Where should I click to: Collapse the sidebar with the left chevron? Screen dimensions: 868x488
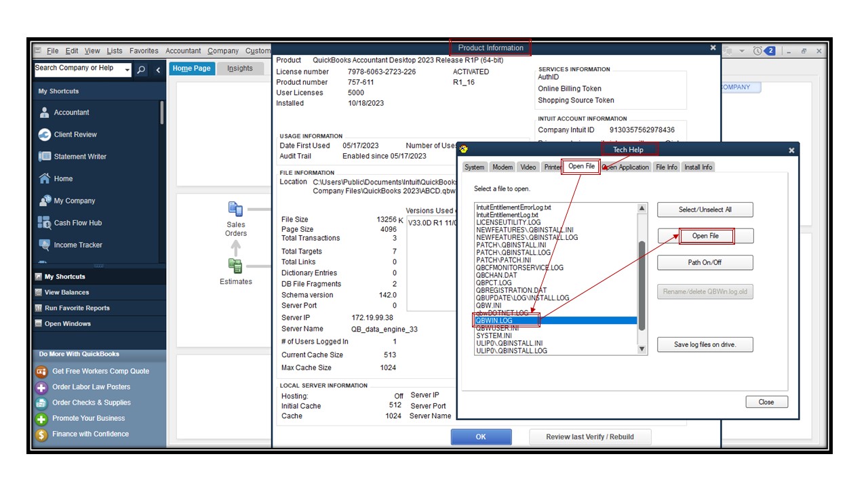click(157, 68)
